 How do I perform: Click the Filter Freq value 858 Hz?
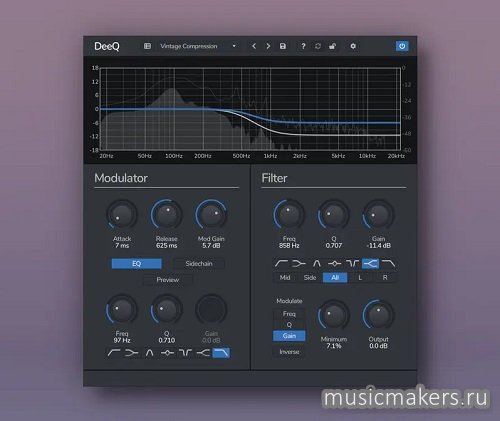coord(289,246)
